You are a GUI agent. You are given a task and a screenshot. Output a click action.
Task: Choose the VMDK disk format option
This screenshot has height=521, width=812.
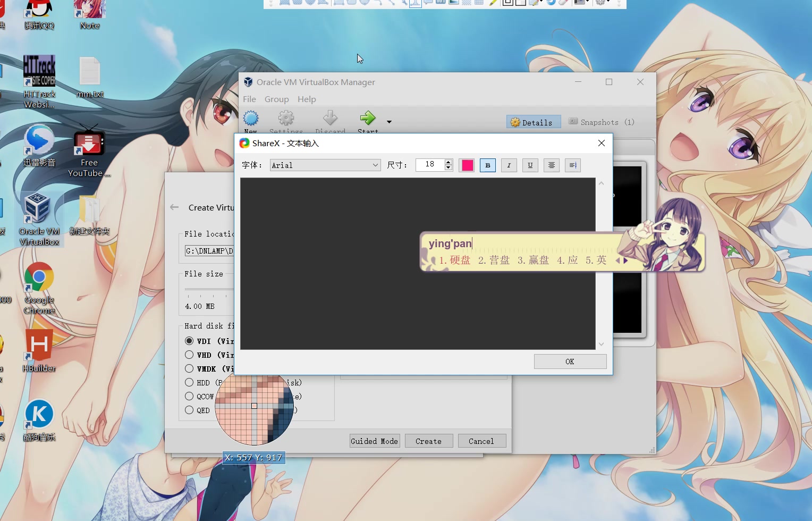click(190, 368)
